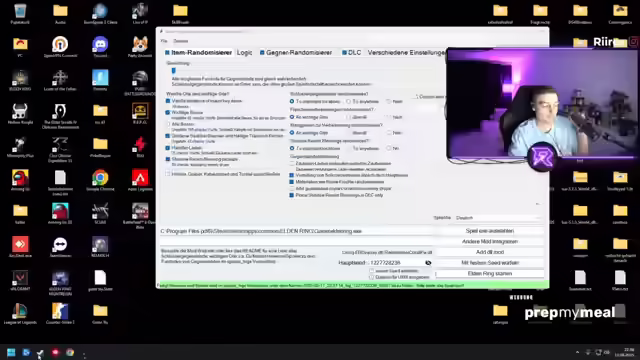Image resolution: width=640 pixels, height=360 pixels.
Task: Select the Recycle Bin desktop icon
Action: click(x=20, y=13)
